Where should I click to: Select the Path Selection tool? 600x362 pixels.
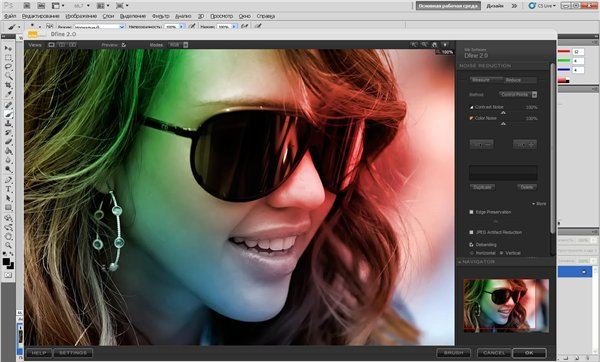click(x=8, y=199)
